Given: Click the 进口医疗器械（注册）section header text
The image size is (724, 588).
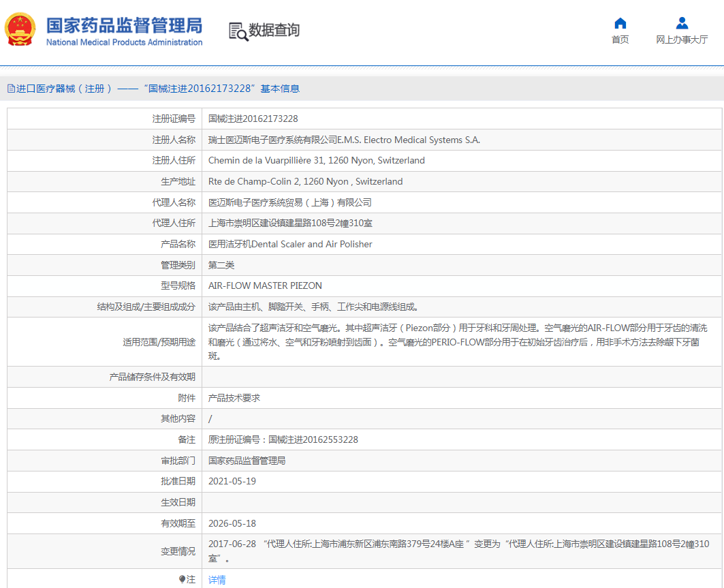Looking at the screenshot, I should pyautogui.click(x=64, y=89).
